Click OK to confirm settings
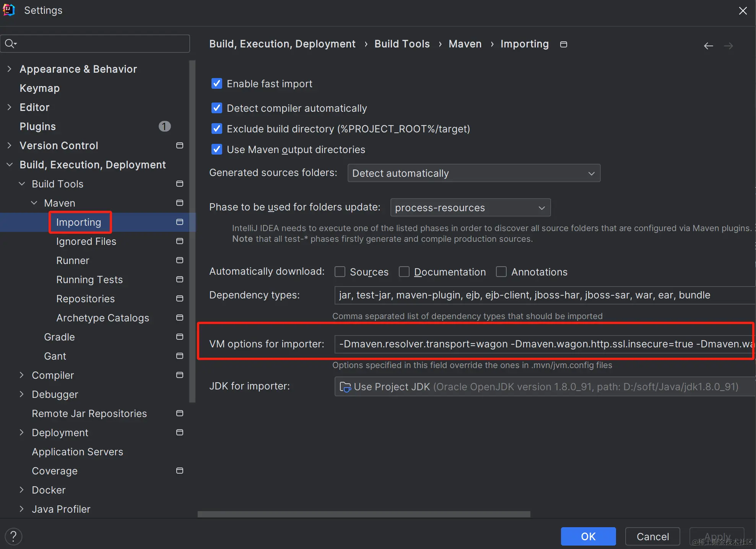Viewport: 756px width, 549px height. tap(588, 536)
